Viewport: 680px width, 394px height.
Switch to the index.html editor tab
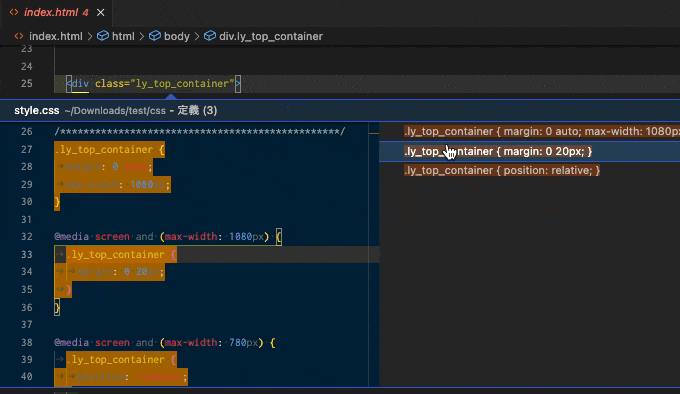point(56,13)
